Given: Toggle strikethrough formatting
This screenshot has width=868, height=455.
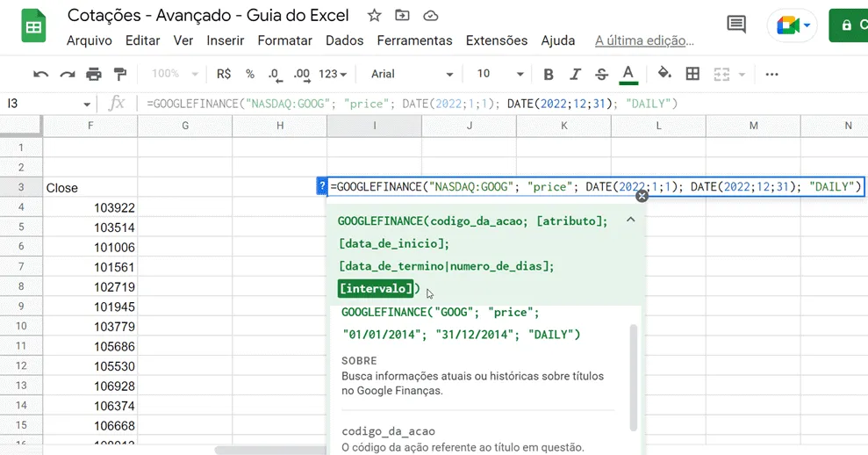Looking at the screenshot, I should point(602,75).
